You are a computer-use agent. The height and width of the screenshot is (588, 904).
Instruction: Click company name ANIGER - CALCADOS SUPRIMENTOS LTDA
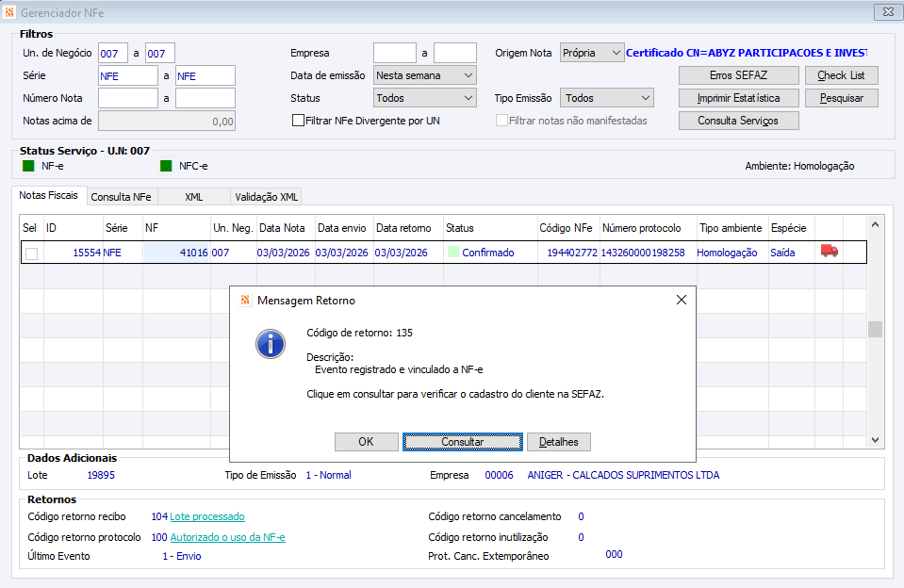(x=623, y=475)
